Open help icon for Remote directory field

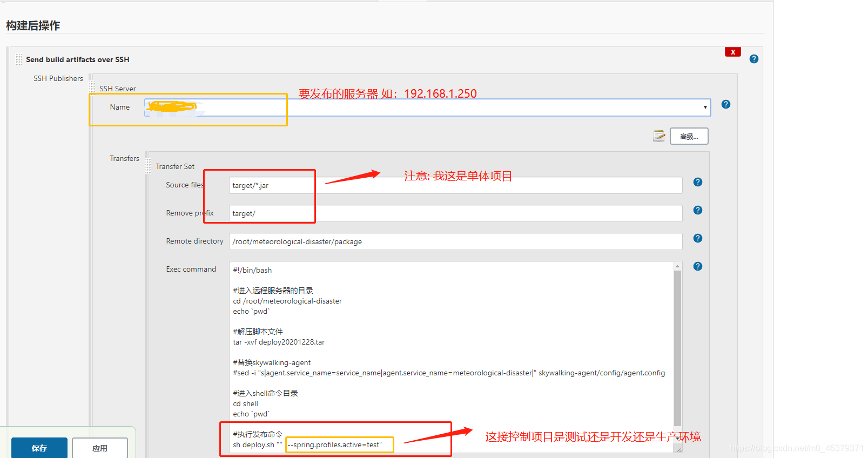tap(698, 238)
